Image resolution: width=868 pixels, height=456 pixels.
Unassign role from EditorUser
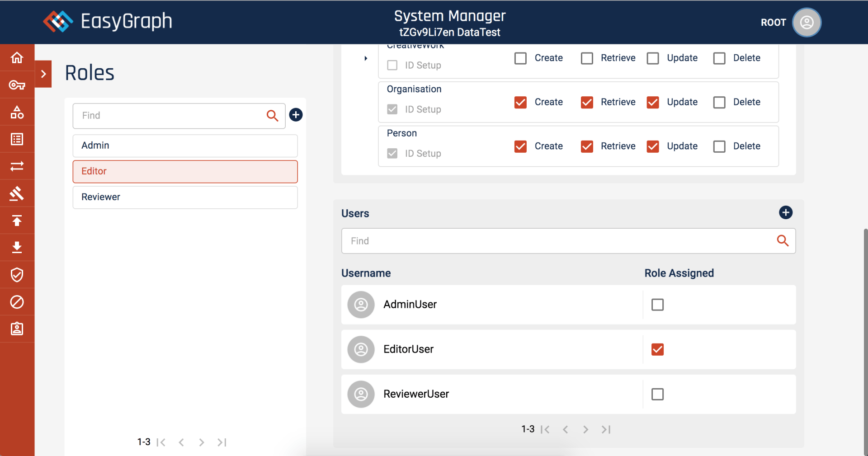(x=657, y=349)
